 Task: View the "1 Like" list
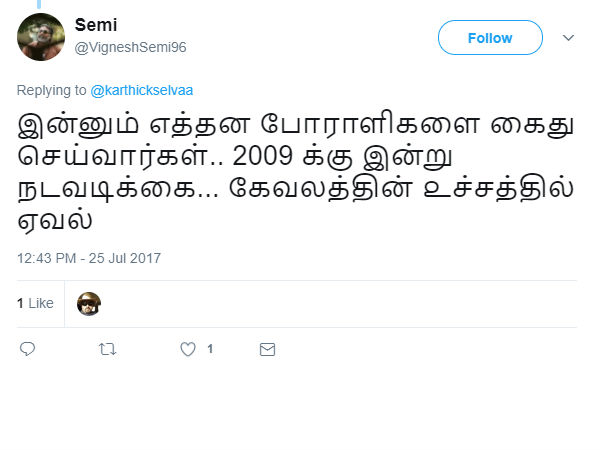point(35,303)
